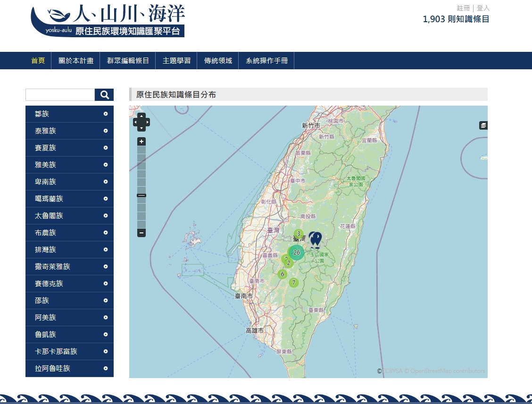
Task: Open the 系統操作手冊 menu item
Action: [266, 61]
